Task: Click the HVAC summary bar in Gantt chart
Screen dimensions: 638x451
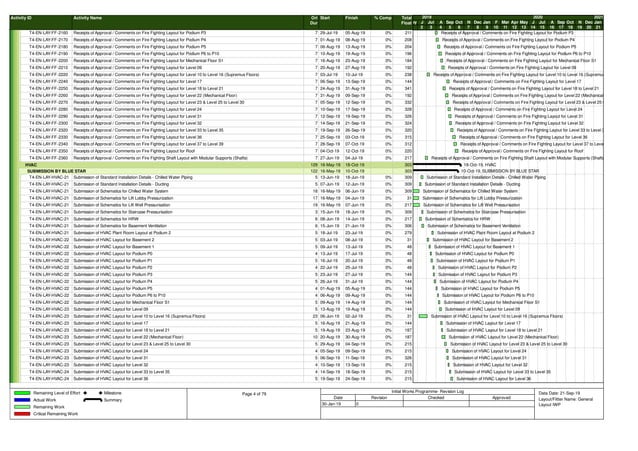Action: click(x=437, y=164)
